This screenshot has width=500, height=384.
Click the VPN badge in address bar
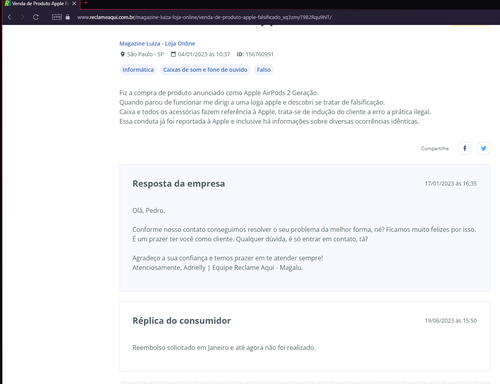[x=57, y=17]
